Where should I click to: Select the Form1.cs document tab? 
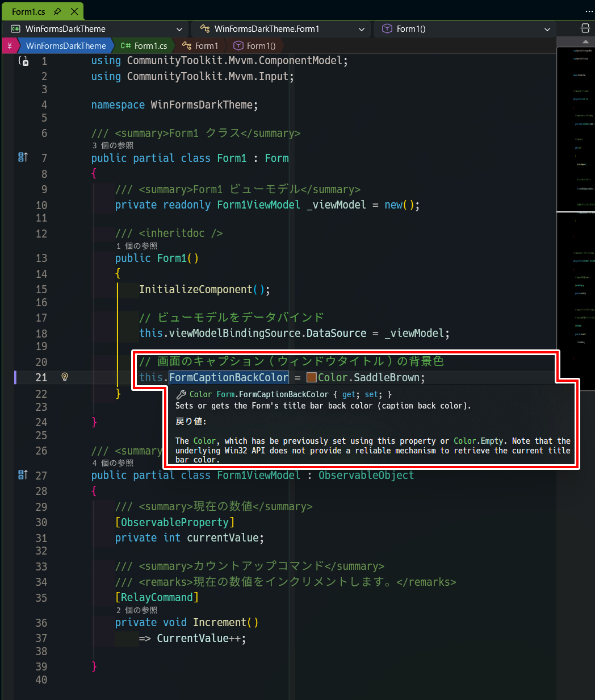click(43, 11)
